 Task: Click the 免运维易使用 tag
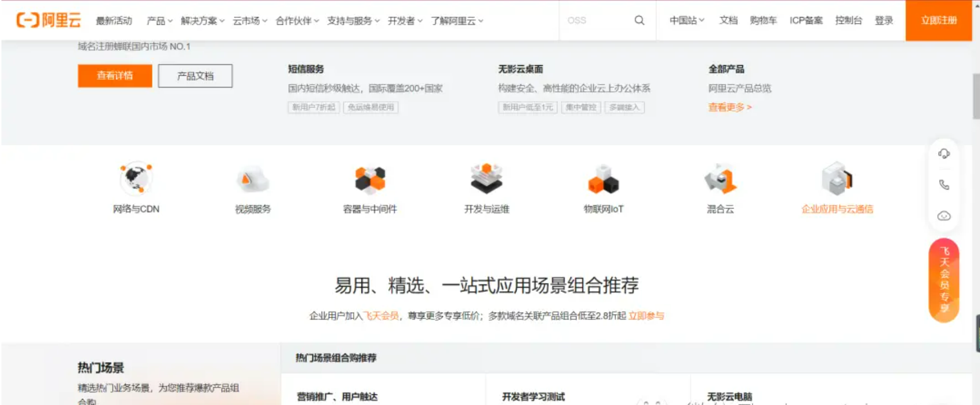click(x=371, y=107)
